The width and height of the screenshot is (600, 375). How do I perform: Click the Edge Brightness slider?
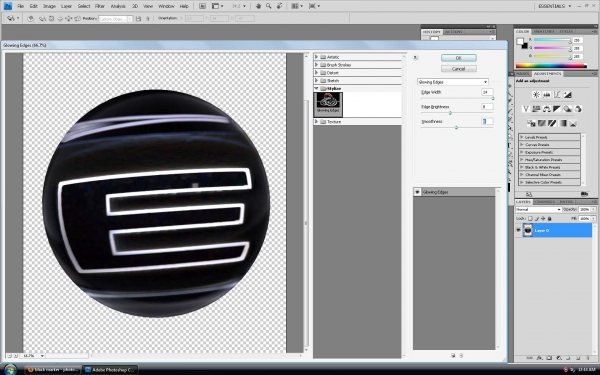[457, 113]
